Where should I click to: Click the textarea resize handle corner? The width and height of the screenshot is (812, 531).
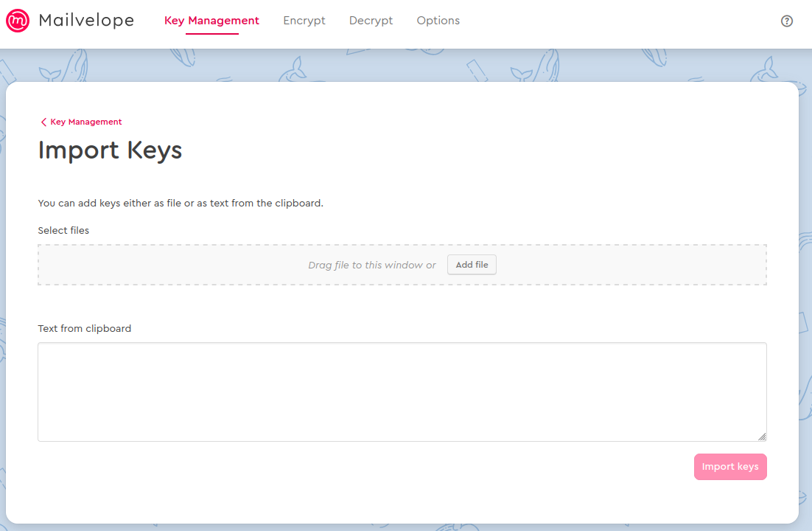coord(762,437)
